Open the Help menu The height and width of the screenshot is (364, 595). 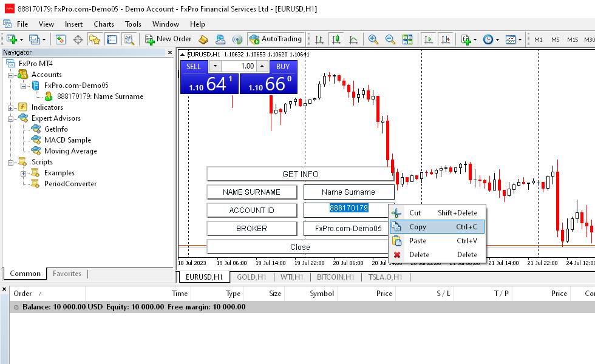pyautogui.click(x=197, y=24)
